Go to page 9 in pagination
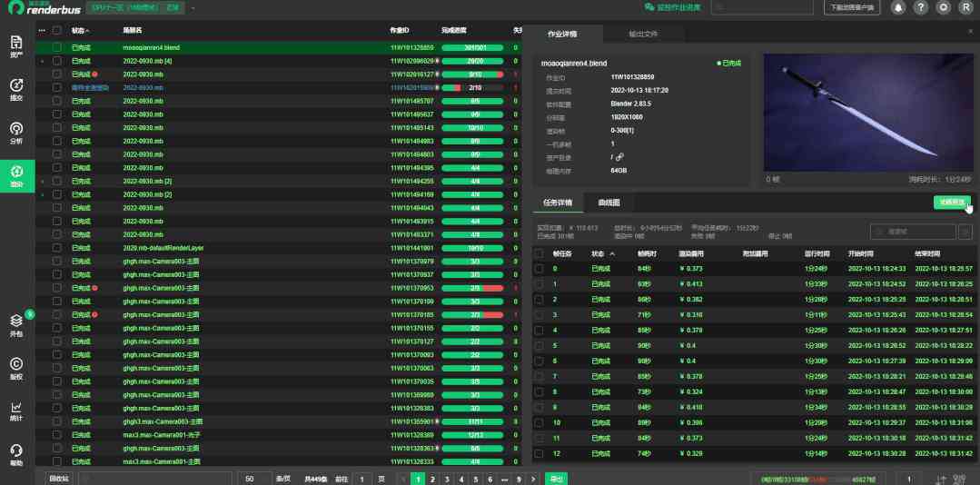 pos(518,480)
